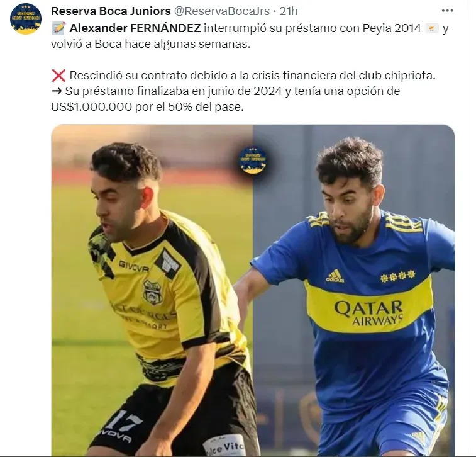The height and width of the screenshot is (457, 476).
Task: Click the club crest on the yellow jersey
Action: tap(153, 292)
